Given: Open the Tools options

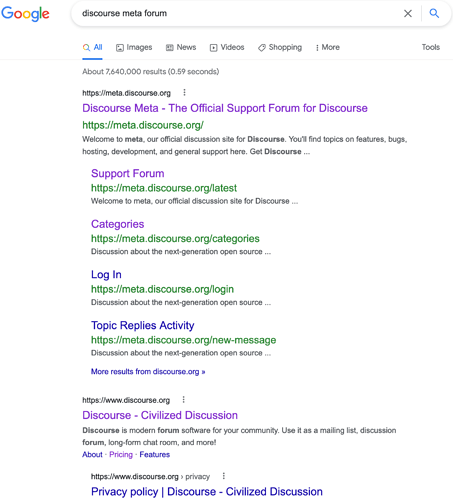Looking at the screenshot, I should [x=431, y=47].
